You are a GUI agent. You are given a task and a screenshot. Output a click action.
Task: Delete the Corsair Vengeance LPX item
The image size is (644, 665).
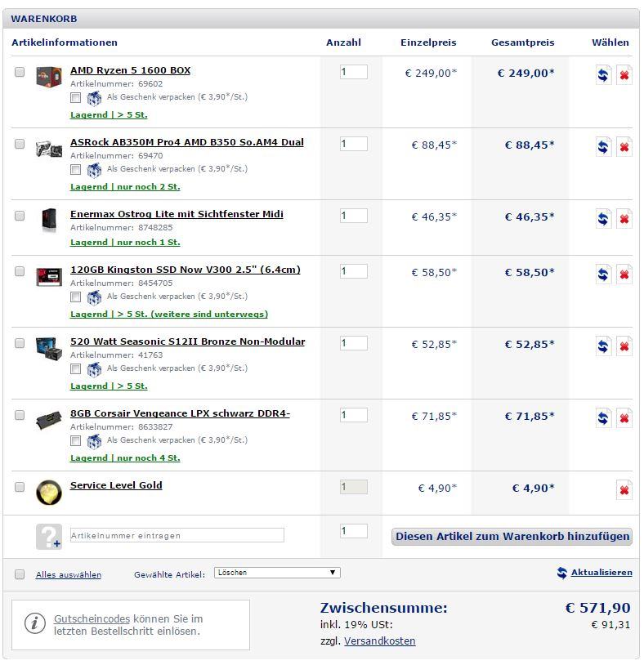click(624, 418)
